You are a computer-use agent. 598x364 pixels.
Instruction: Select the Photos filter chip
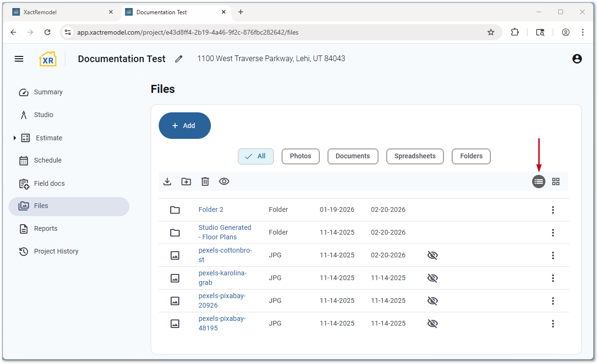tap(300, 156)
